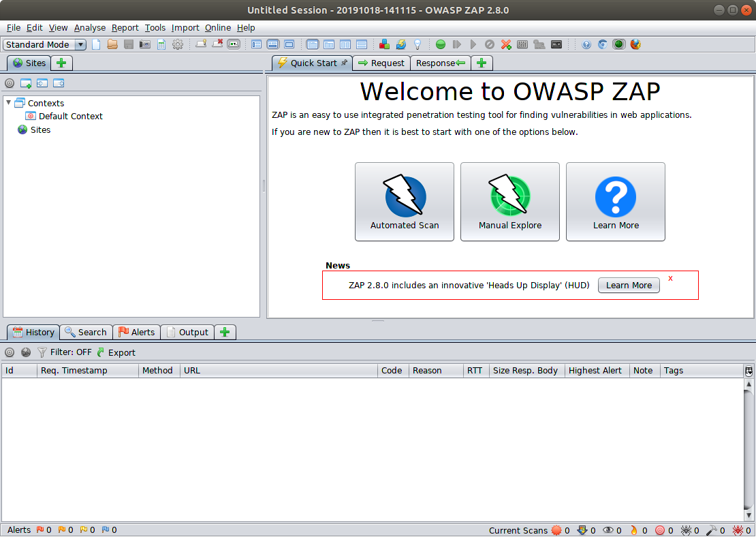Click Learn More in the HUD news box
The image size is (756, 537).
629,285
